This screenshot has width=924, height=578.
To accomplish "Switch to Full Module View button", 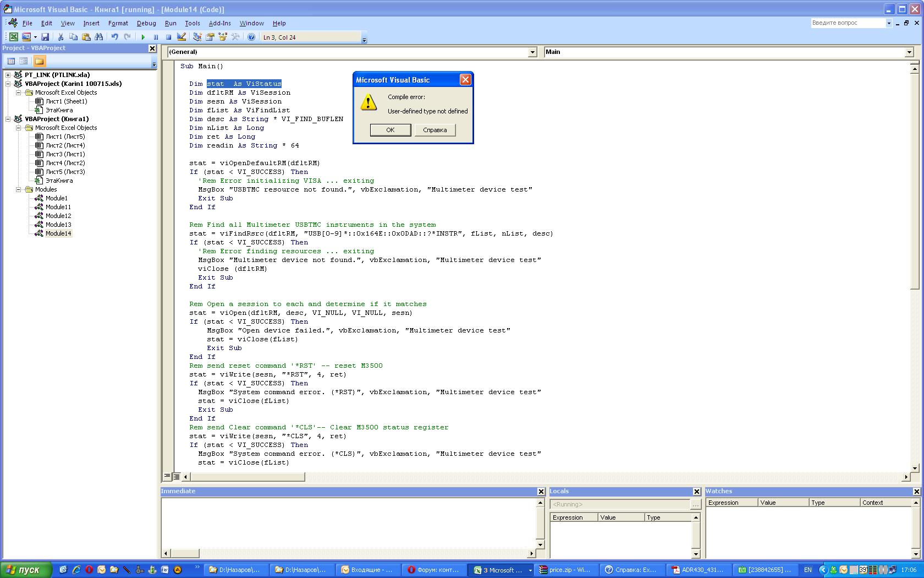I will [177, 476].
